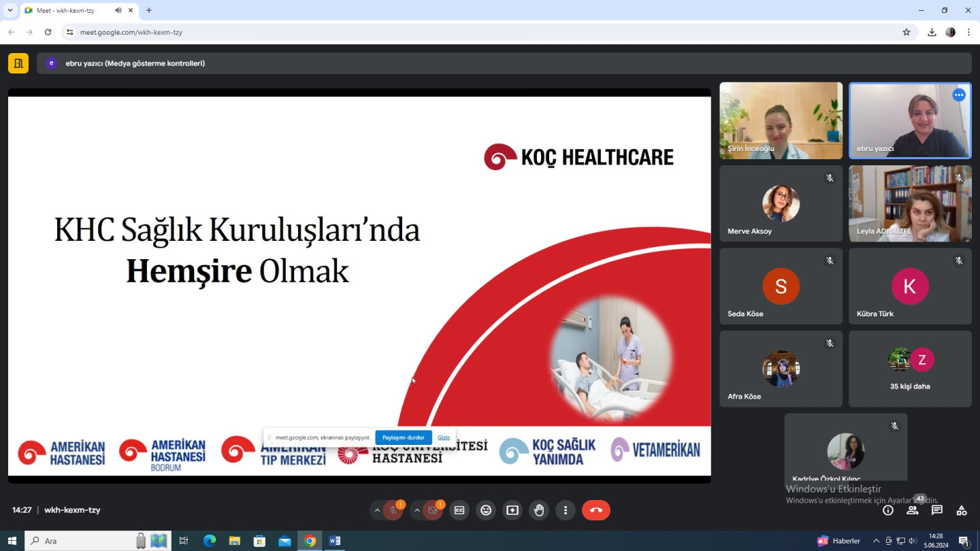Open Mail app from taskbar
This screenshot has height=551, width=980.
pos(284,541)
